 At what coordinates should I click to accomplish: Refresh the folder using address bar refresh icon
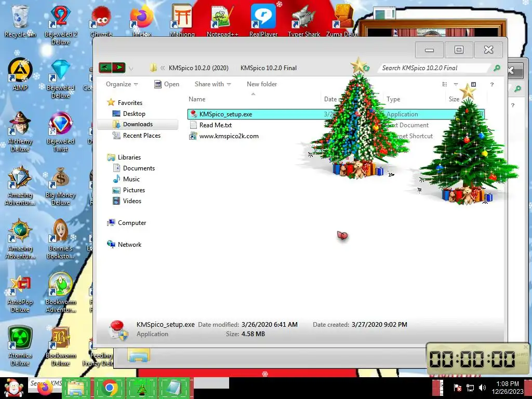[366, 68]
